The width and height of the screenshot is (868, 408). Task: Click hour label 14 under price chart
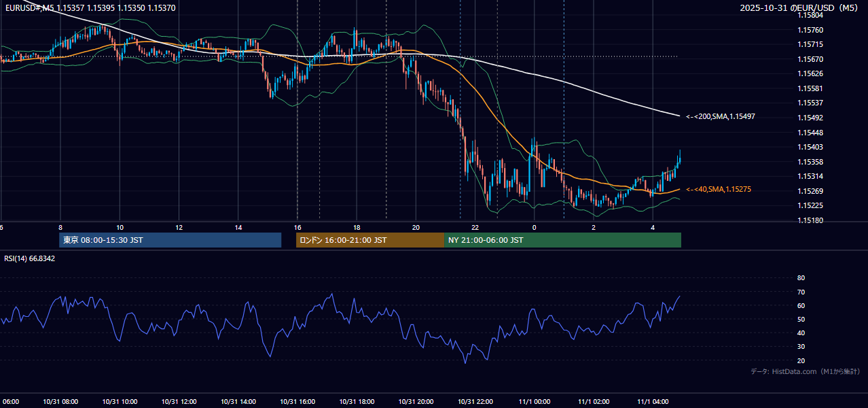pos(238,227)
